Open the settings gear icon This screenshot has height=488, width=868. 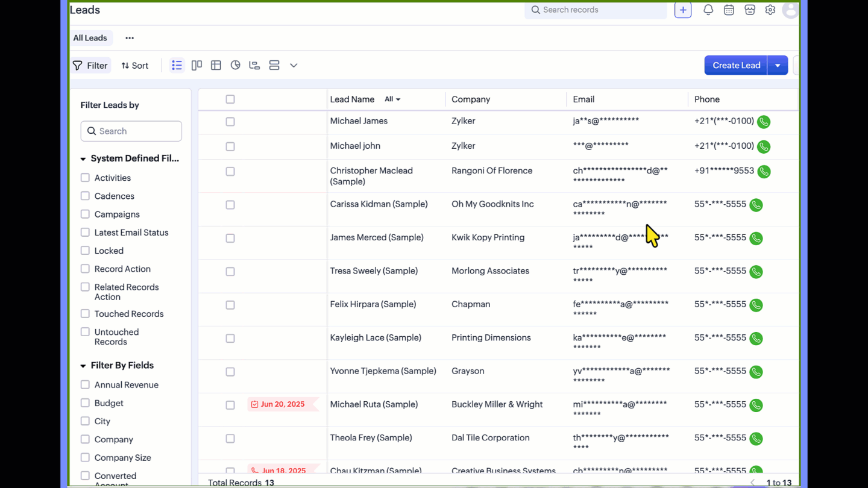(770, 10)
